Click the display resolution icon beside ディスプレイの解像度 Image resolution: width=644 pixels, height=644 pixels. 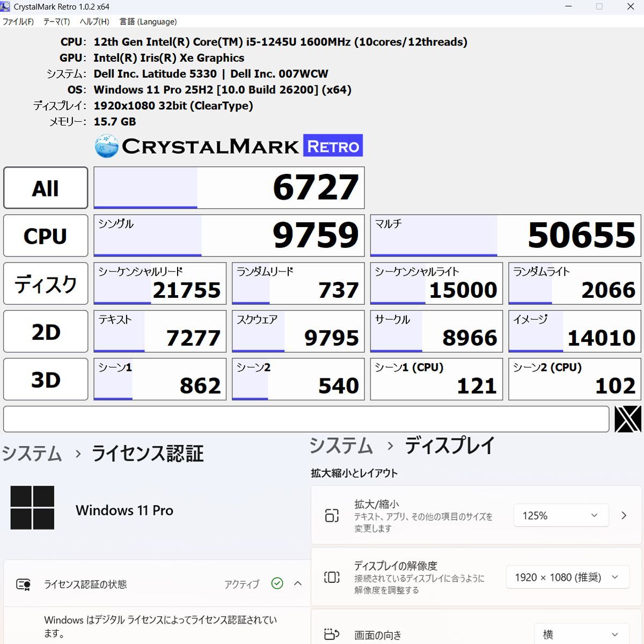pyautogui.click(x=332, y=577)
